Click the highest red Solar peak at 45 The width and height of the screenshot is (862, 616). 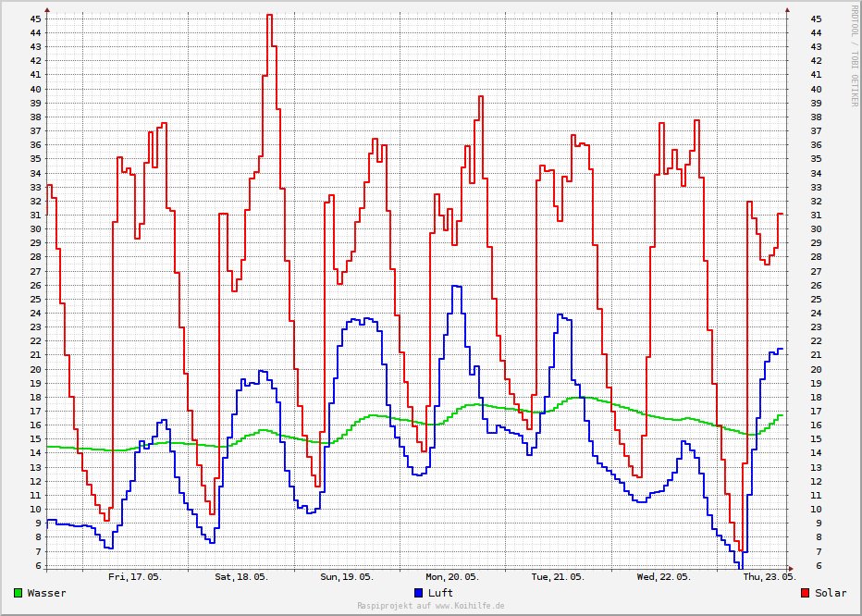point(269,16)
